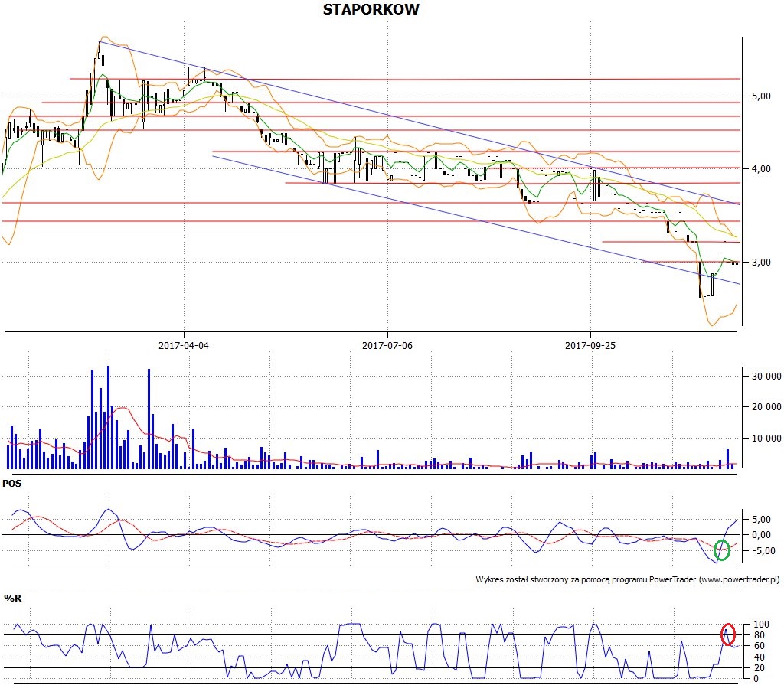Click the %R indicator label
The width and height of the screenshot is (784, 685).
tap(12, 598)
